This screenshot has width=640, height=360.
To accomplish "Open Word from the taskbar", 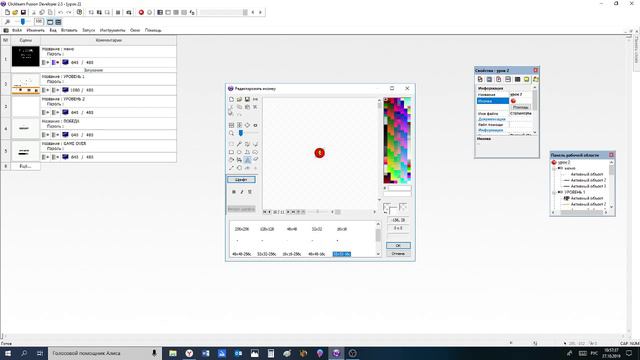I will [x=205, y=353].
